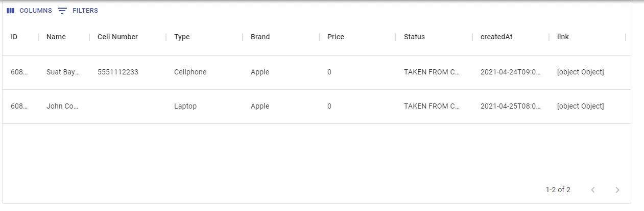Click the link column header

coord(563,37)
